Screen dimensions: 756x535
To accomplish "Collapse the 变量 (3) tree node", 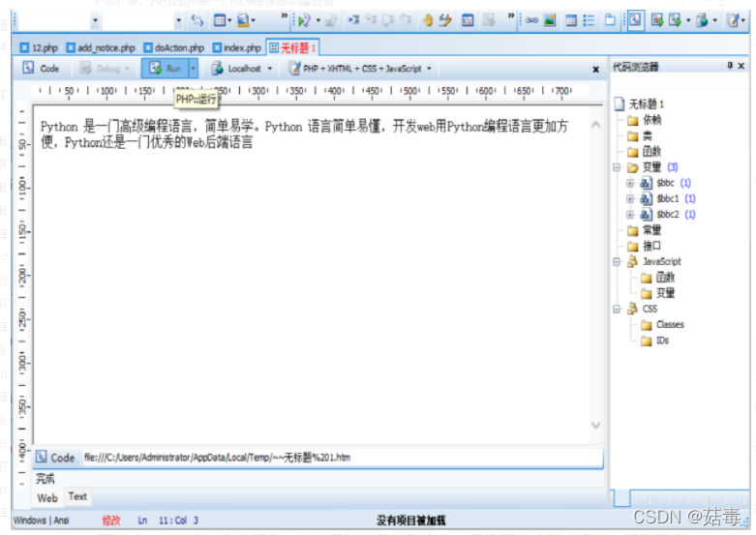I will point(617,167).
